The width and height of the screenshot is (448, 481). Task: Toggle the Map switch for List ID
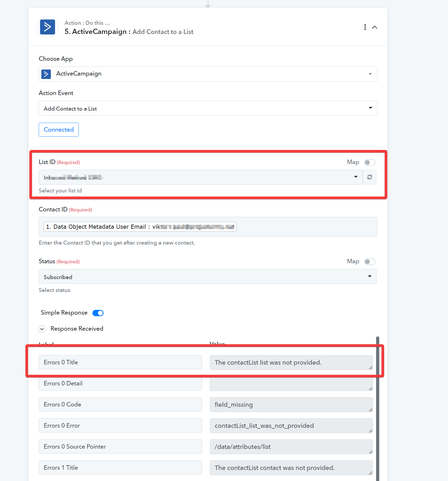coord(370,162)
